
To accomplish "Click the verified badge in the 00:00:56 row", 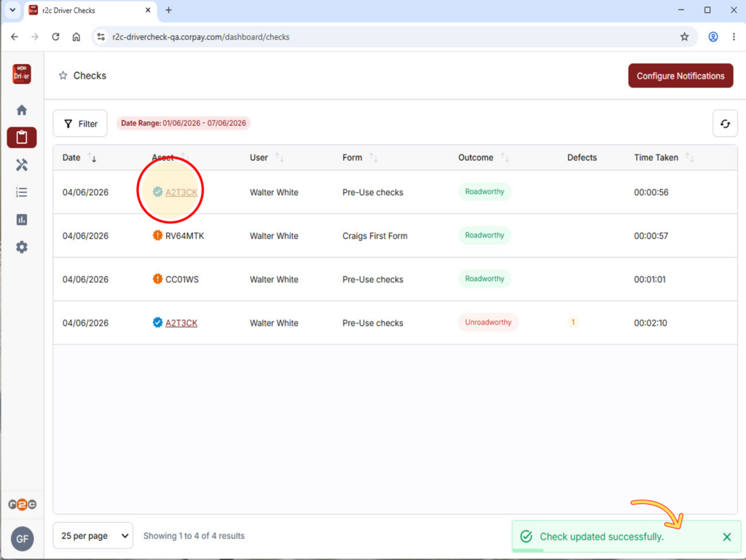I will pyautogui.click(x=157, y=192).
